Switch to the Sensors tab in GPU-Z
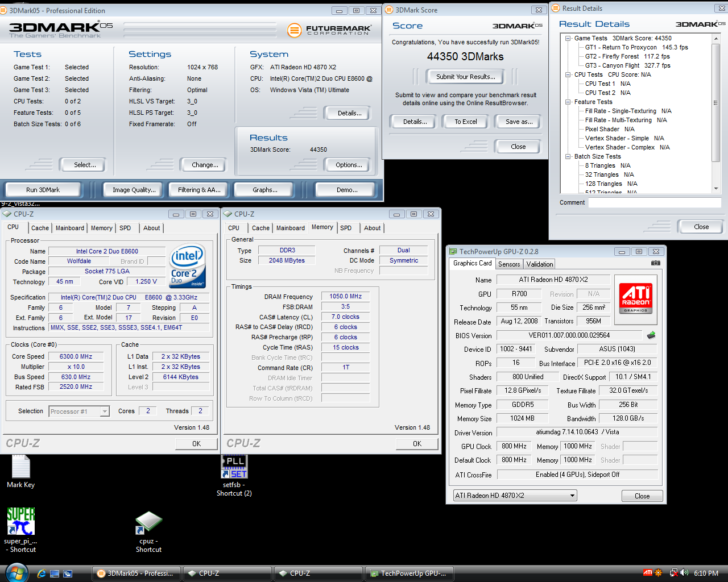This screenshot has height=582, width=728. pyautogui.click(x=509, y=264)
